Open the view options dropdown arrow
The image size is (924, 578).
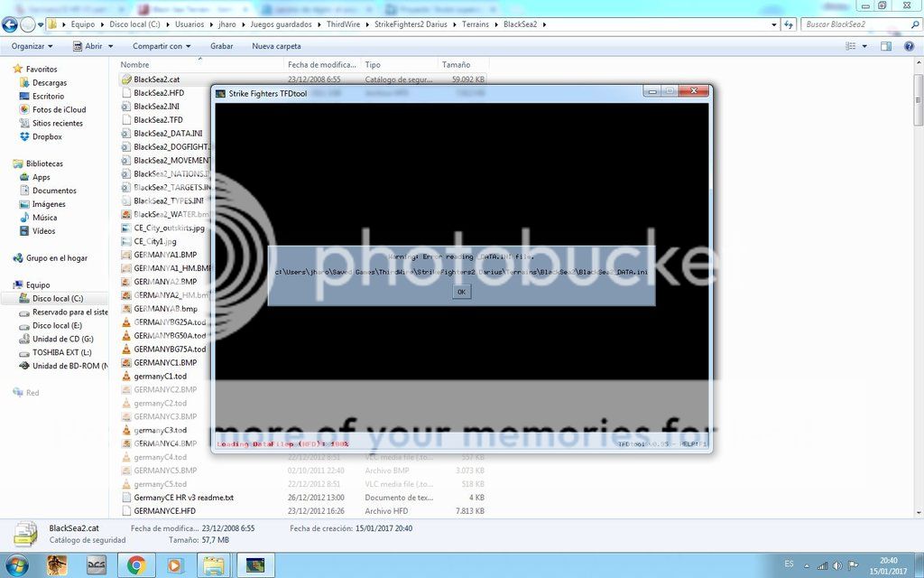pyautogui.click(x=864, y=46)
